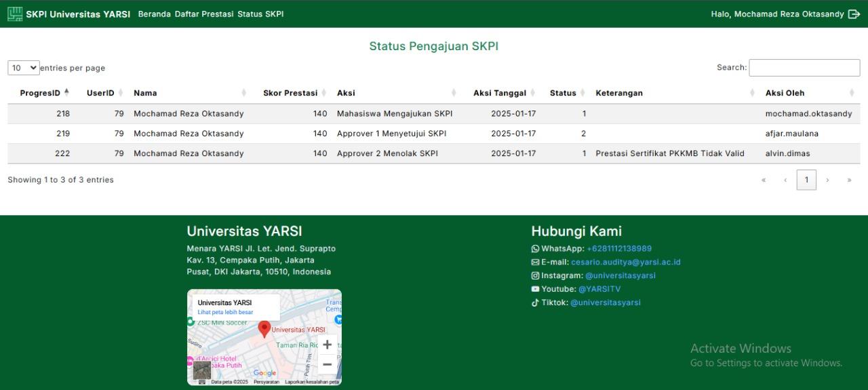
Task: Click afjar.maulana in Aksi Oleh column
Action: [792, 134]
